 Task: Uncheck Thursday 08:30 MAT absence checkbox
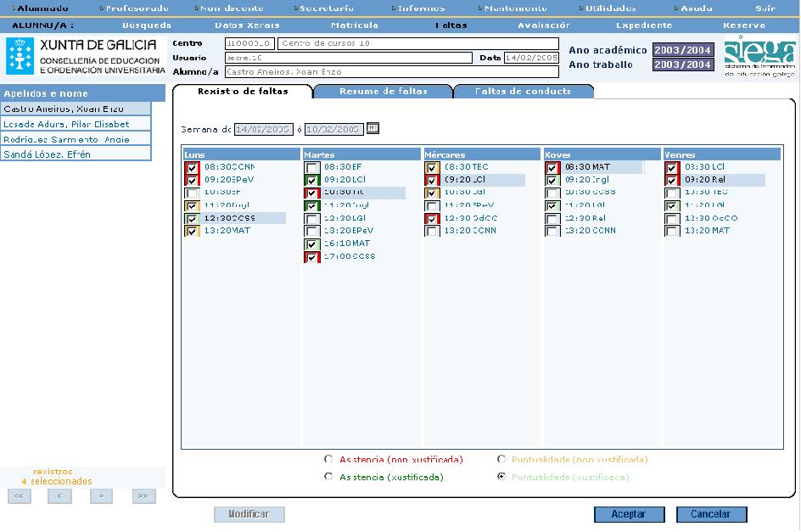click(552, 168)
